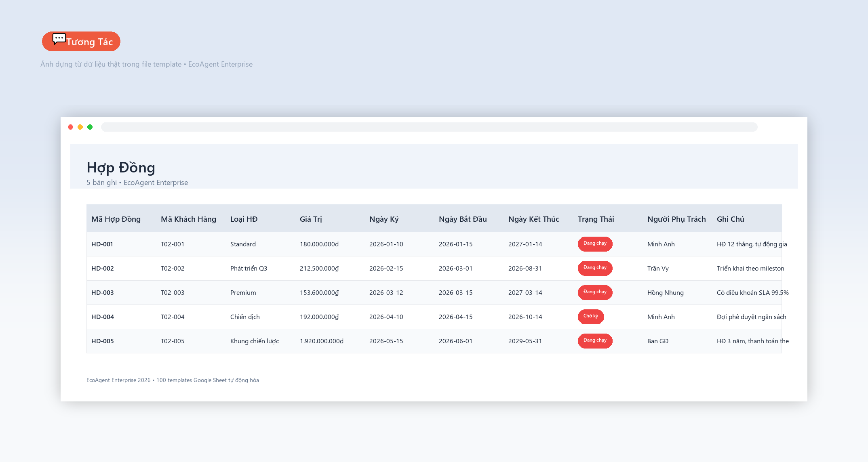Select the Mã Hợp Đồng column header
This screenshot has width=868, height=462.
[116, 219]
